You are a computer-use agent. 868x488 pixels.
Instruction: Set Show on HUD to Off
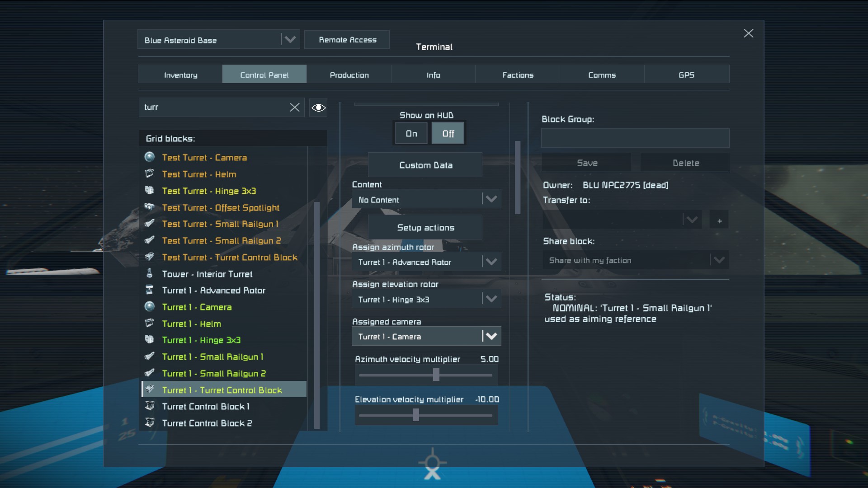(x=448, y=134)
